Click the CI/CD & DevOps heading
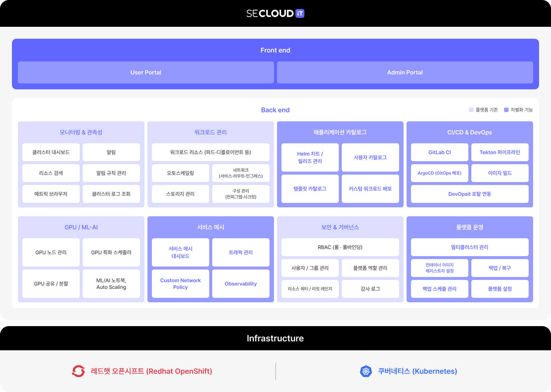The height and width of the screenshot is (392, 551). tap(470, 132)
